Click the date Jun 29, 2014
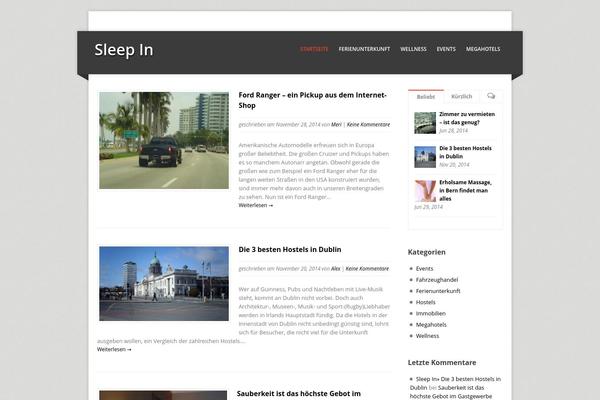 (x=428, y=207)
